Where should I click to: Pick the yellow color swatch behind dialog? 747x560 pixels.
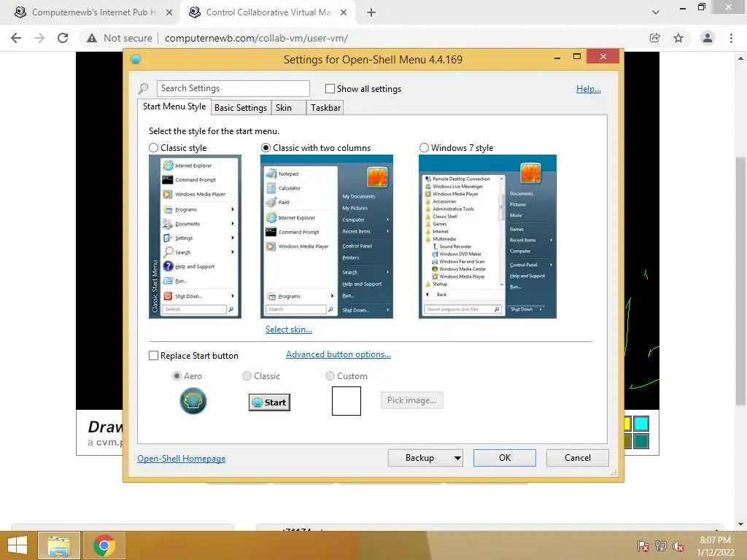(627, 424)
